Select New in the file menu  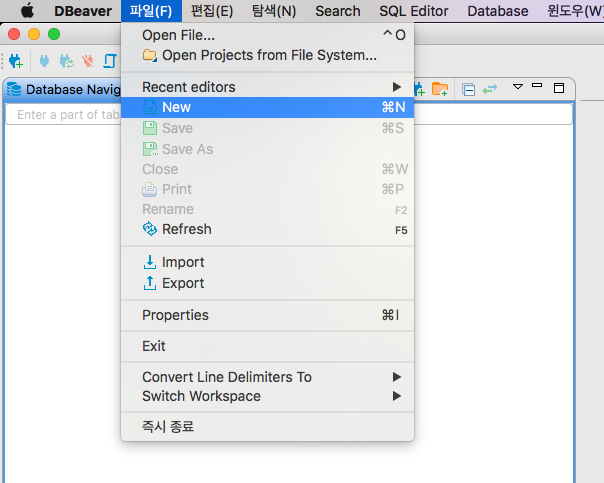tap(267, 107)
